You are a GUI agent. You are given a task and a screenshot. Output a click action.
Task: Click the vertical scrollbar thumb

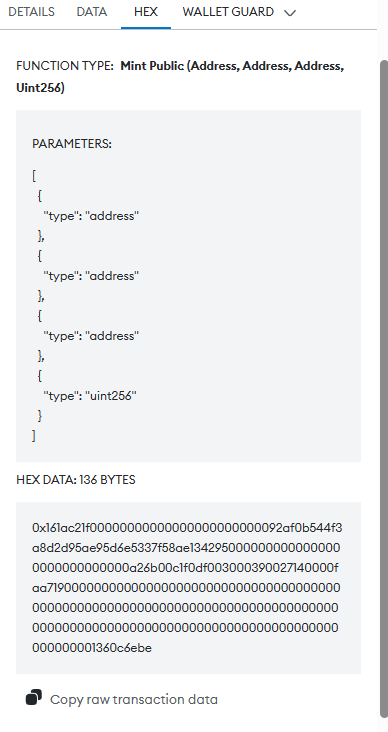tap(384, 387)
